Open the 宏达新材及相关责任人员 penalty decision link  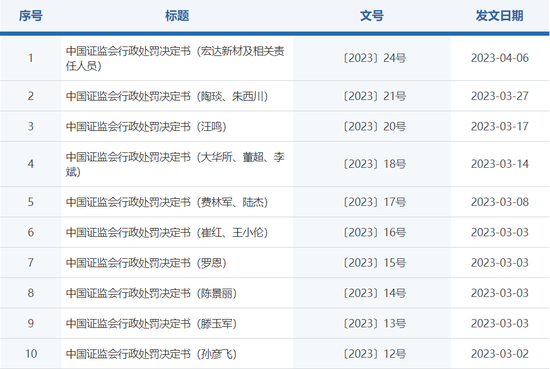(x=175, y=58)
